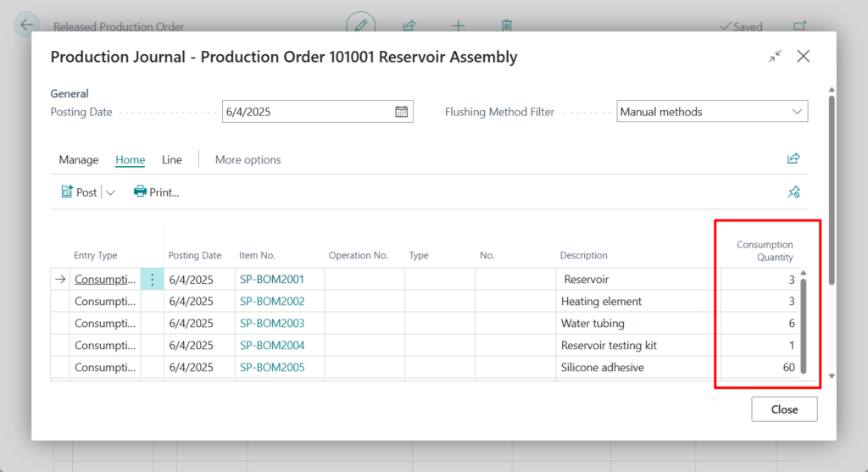Click the share icon beside More options
Image resolution: width=868 pixels, height=472 pixels.
(793, 159)
